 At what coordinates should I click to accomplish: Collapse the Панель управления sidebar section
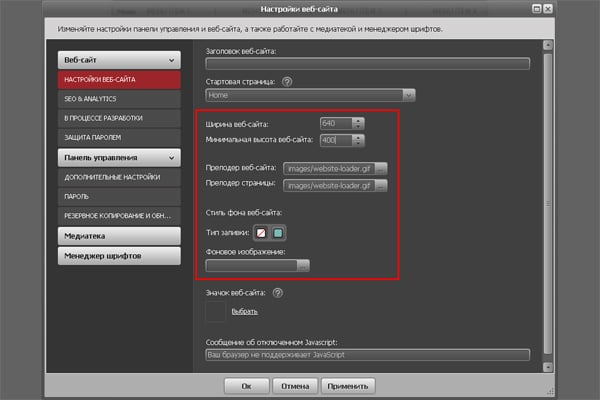pos(173,157)
